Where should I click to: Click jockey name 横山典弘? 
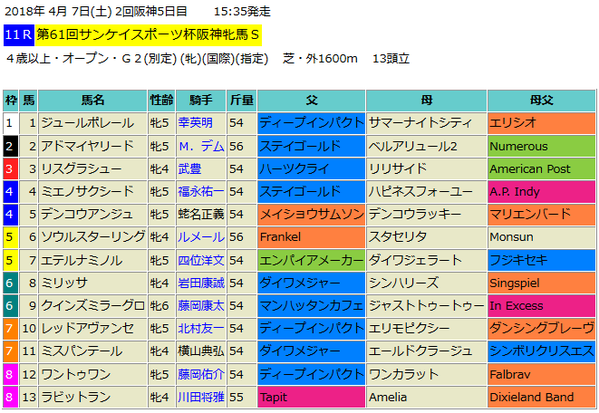(x=201, y=351)
